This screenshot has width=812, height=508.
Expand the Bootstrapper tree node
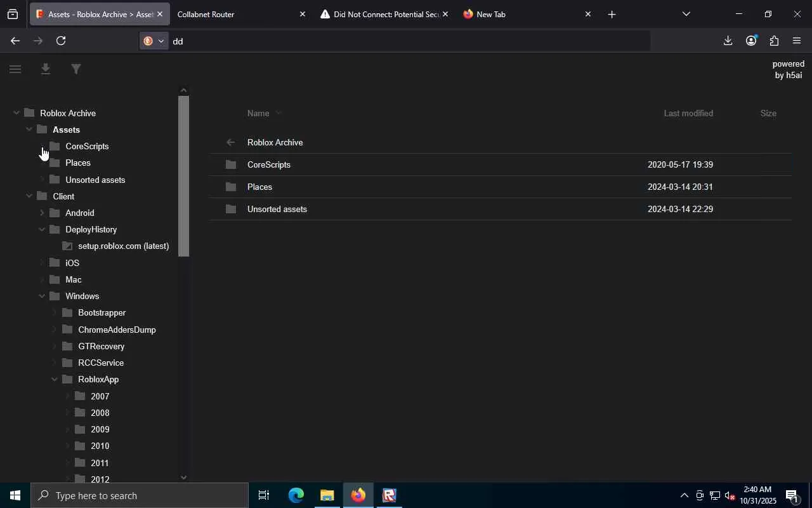point(55,312)
